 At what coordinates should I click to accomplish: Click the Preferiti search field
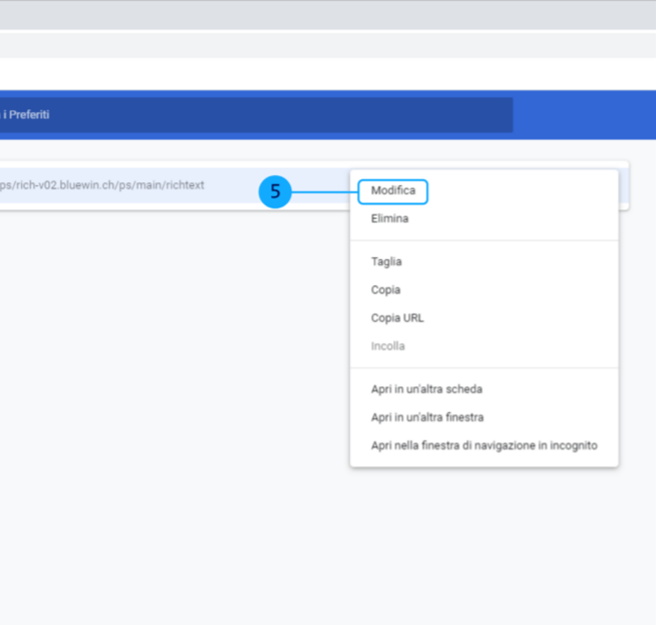point(250,115)
